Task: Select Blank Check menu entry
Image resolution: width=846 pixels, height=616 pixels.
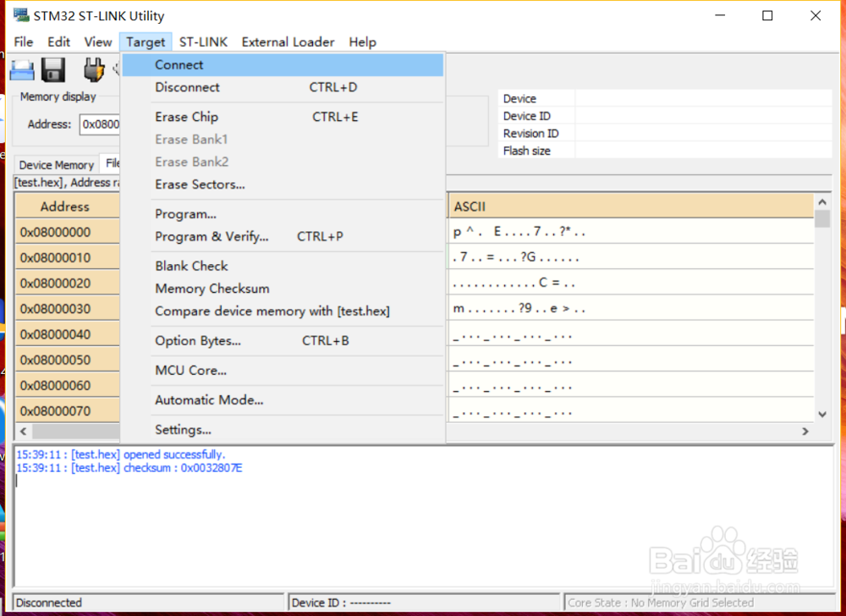Action: click(283, 266)
